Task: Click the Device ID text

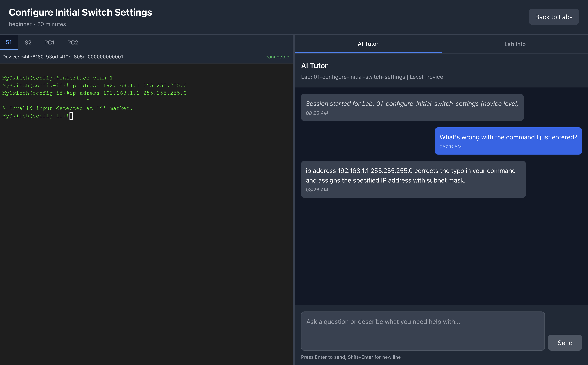Action: [63, 57]
